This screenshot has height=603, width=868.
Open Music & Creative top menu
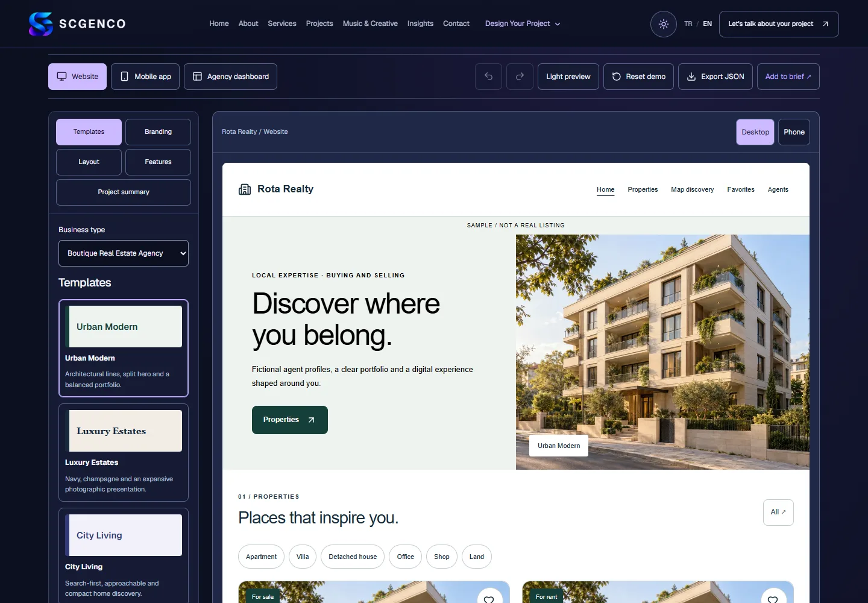tap(370, 24)
